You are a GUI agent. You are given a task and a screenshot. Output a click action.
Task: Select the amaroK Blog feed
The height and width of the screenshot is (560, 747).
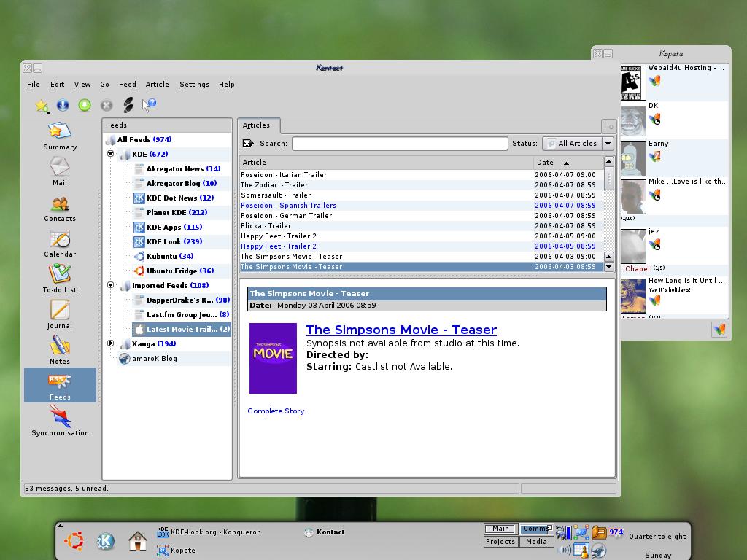click(148, 358)
